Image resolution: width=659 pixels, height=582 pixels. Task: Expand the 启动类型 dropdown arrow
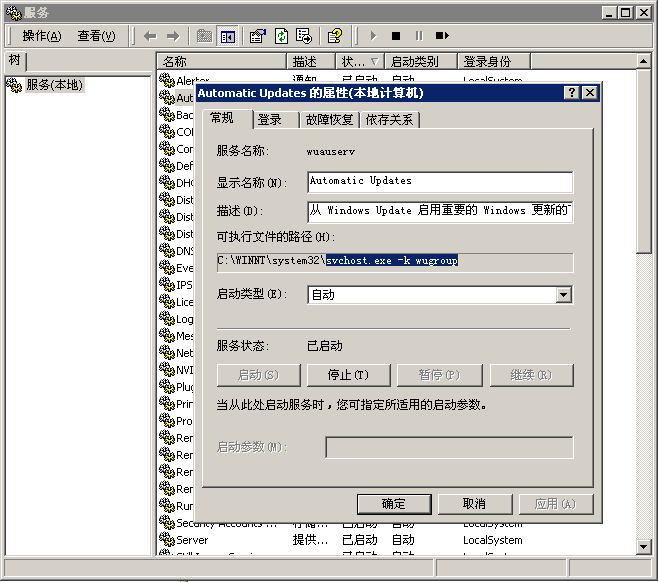pyautogui.click(x=564, y=295)
